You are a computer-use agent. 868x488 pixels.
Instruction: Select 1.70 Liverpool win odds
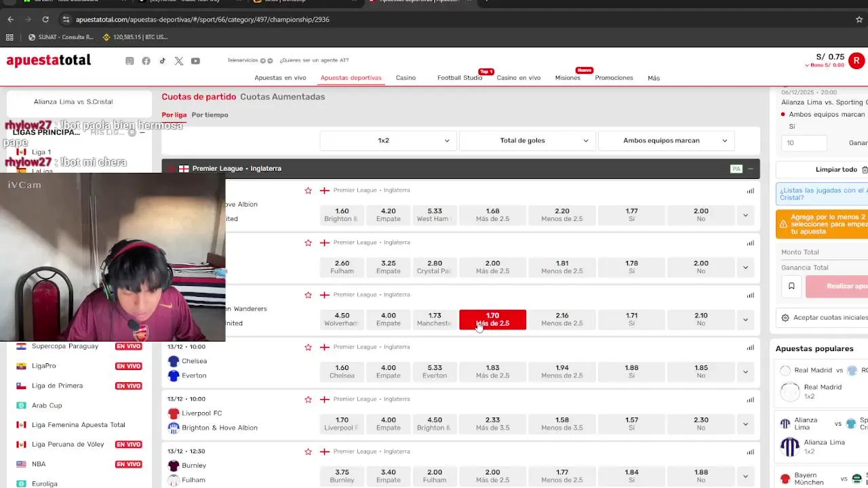(342, 424)
